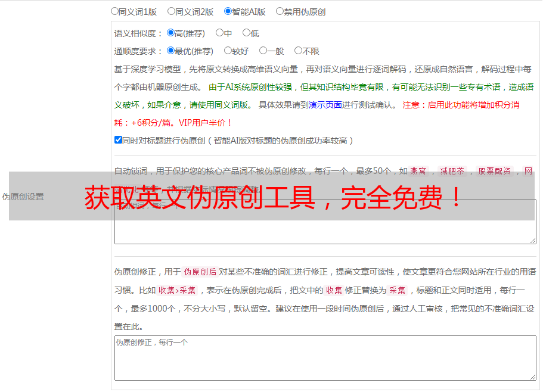543x392 pixels.
Task: Select the 同义词2版 radio option
Action: tap(171, 11)
